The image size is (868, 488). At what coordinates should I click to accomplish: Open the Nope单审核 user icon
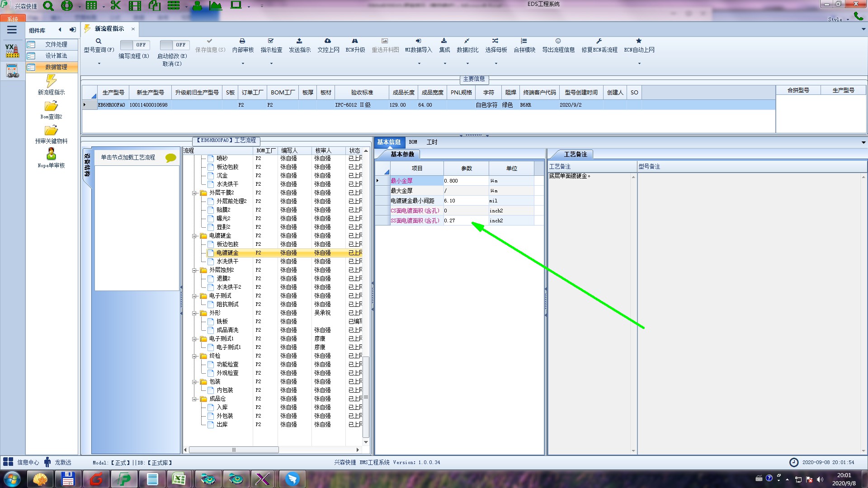(x=51, y=154)
